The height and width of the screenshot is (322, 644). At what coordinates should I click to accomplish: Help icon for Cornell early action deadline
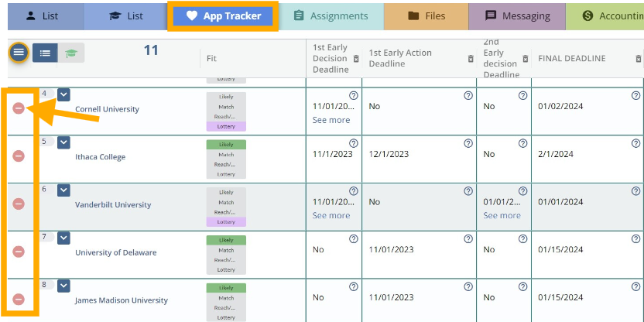tap(468, 96)
